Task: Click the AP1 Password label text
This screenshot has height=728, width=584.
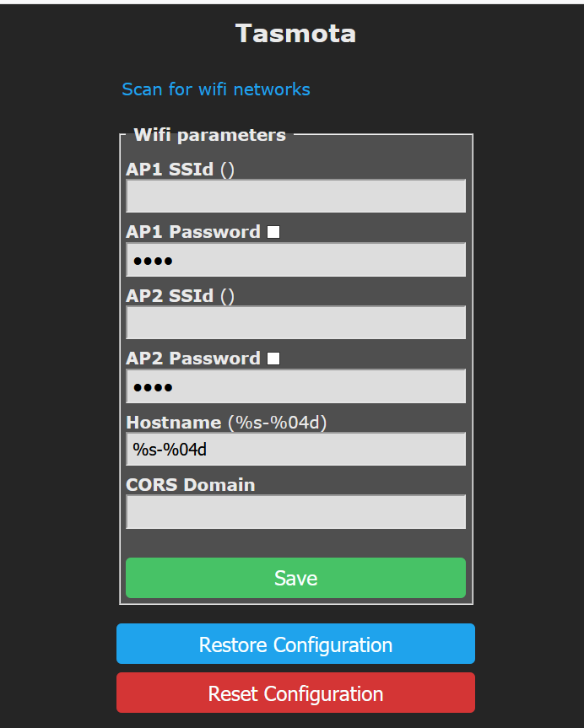Action: click(193, 232)
